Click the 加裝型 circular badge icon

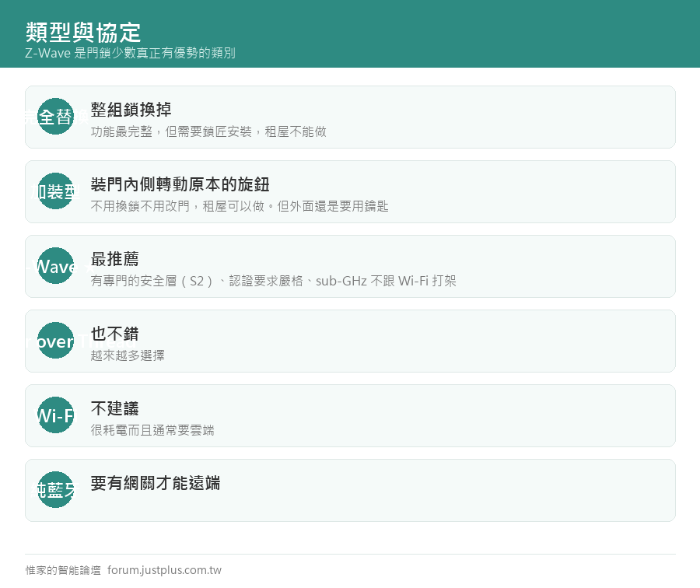pos(55,191)
